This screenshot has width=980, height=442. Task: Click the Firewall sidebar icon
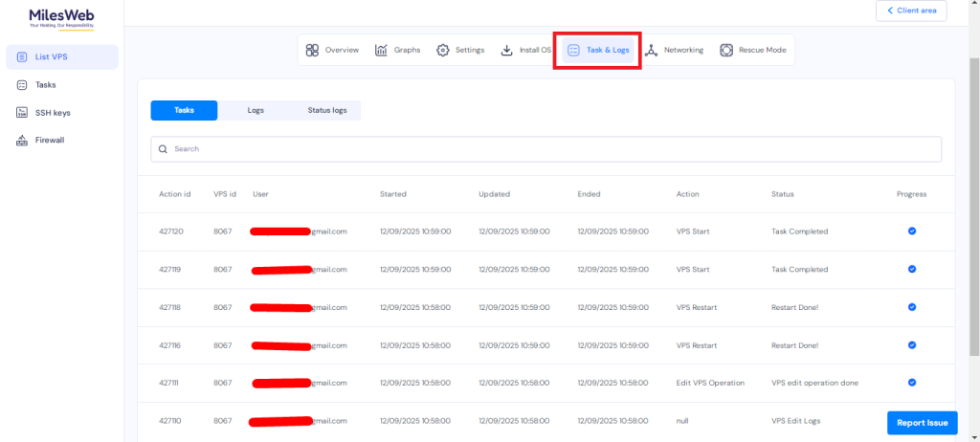[22, 141]
